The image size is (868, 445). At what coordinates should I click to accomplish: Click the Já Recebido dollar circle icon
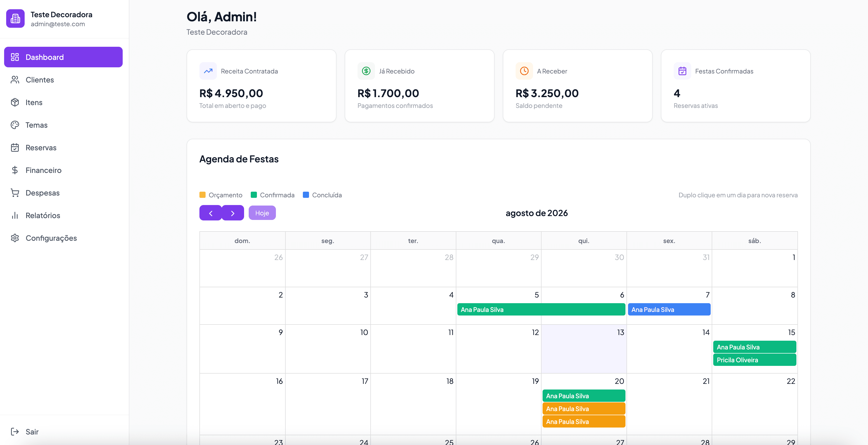click(x=366, y=71)
